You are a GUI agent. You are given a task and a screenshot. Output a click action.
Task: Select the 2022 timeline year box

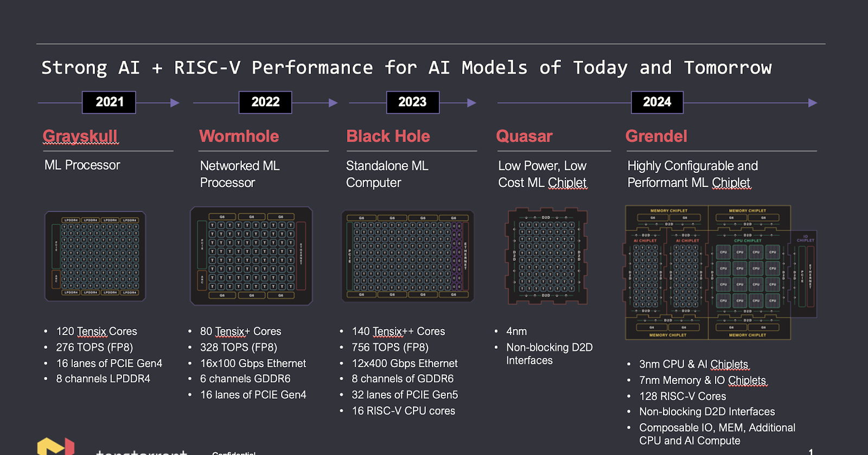pos(265,102)
